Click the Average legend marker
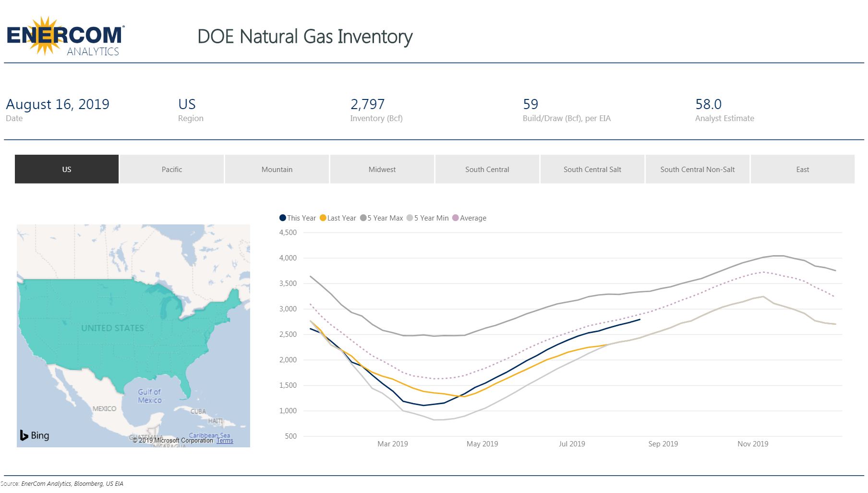This screenshot has width=868, height=493. click(456, 218)
